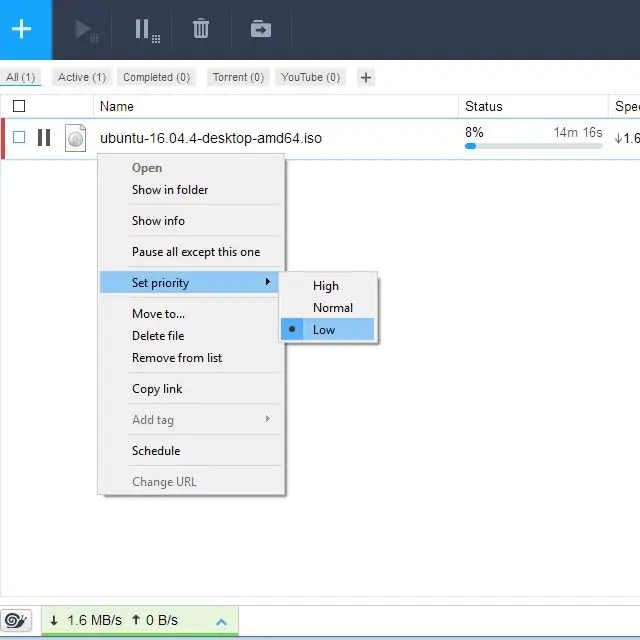640x640 pixels.
Task: Click the ubuntu iso file type icon
Action: tap(76, 138)
